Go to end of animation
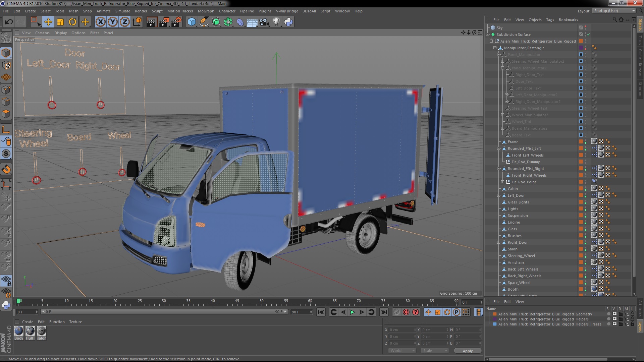 click(384, 312)
